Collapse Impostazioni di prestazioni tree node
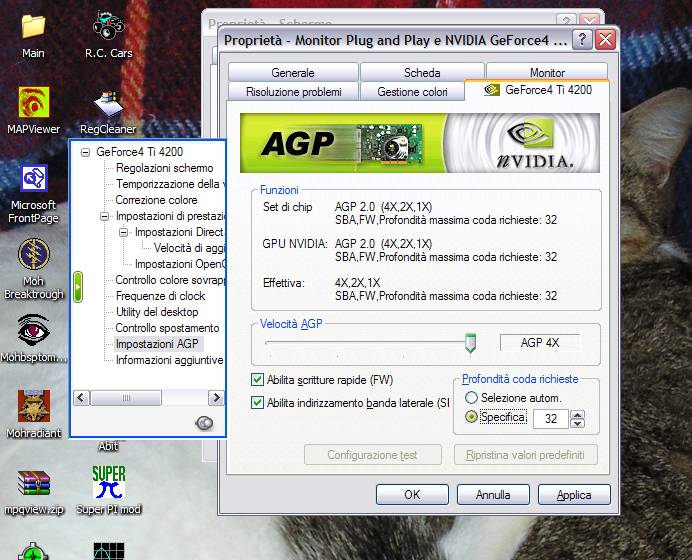Viewport: 692px width, 560px height. pyautogui.click(x=105, y=216)
